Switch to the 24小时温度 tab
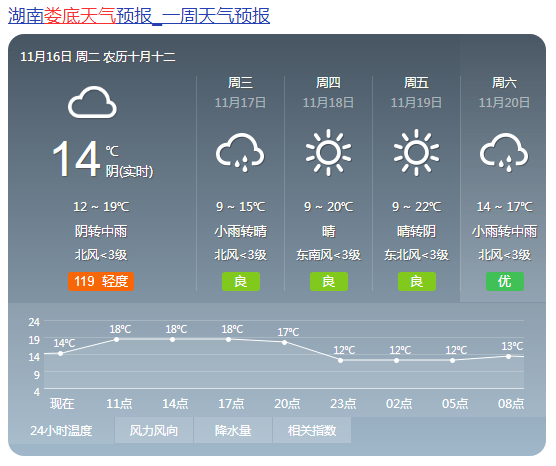The width and height of the screenshot is (556, 466). click(61, 431)
